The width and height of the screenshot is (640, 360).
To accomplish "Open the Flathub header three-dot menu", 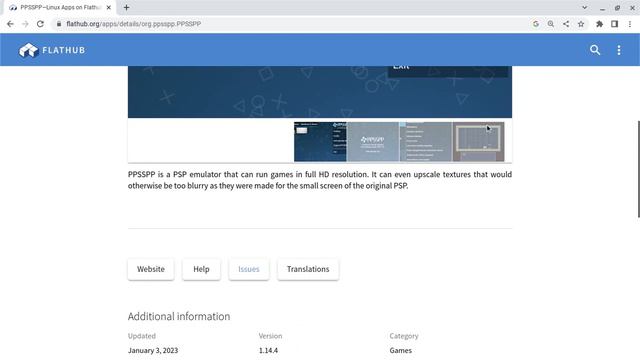I will (619, 50).
